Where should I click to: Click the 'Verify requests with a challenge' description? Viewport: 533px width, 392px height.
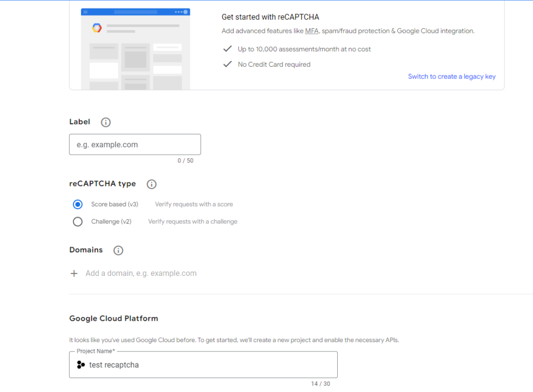[193, 222]
